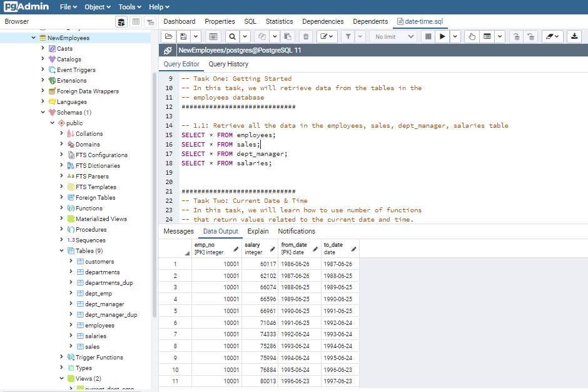Click the connection status icon
The width and height of the screenshot is (588, 392).
point(168,50)
